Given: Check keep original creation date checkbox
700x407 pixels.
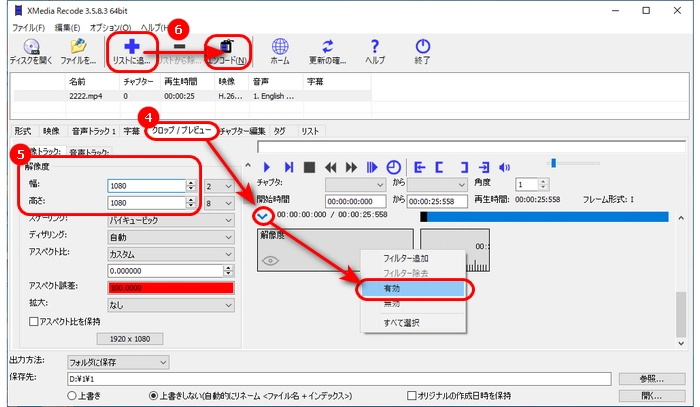Looking at the screenshot, I should (411, 394).
